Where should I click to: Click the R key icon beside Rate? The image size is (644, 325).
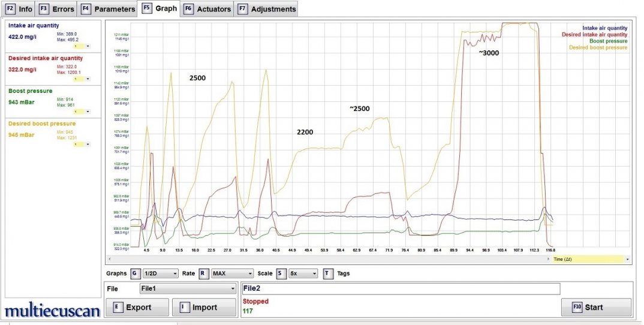[204, 273]
